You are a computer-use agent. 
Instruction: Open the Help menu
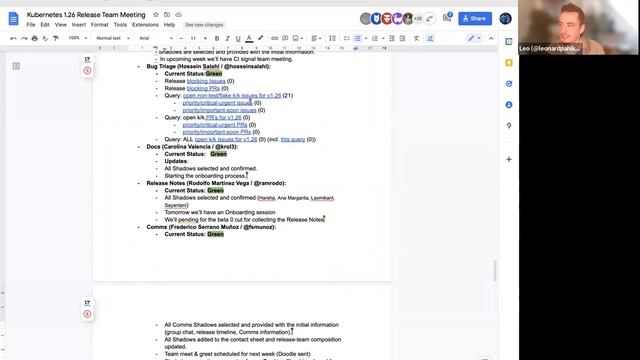click(169, 25)
